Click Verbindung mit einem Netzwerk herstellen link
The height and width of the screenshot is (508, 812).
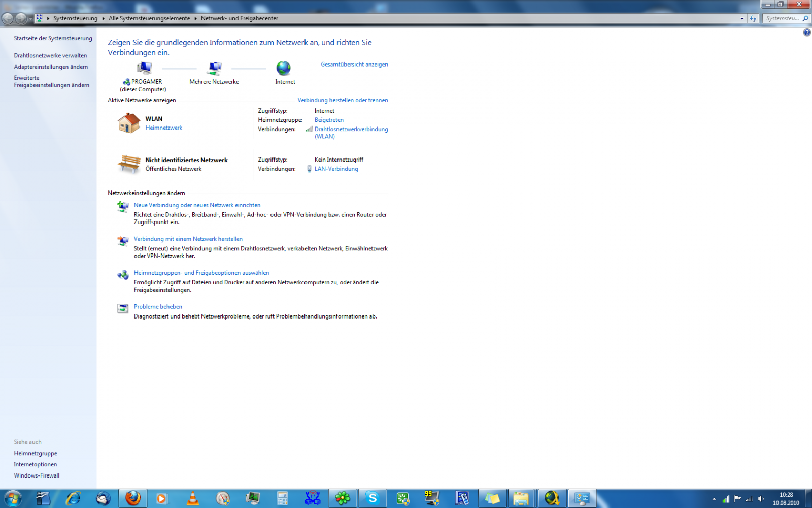tap(188, 239)
